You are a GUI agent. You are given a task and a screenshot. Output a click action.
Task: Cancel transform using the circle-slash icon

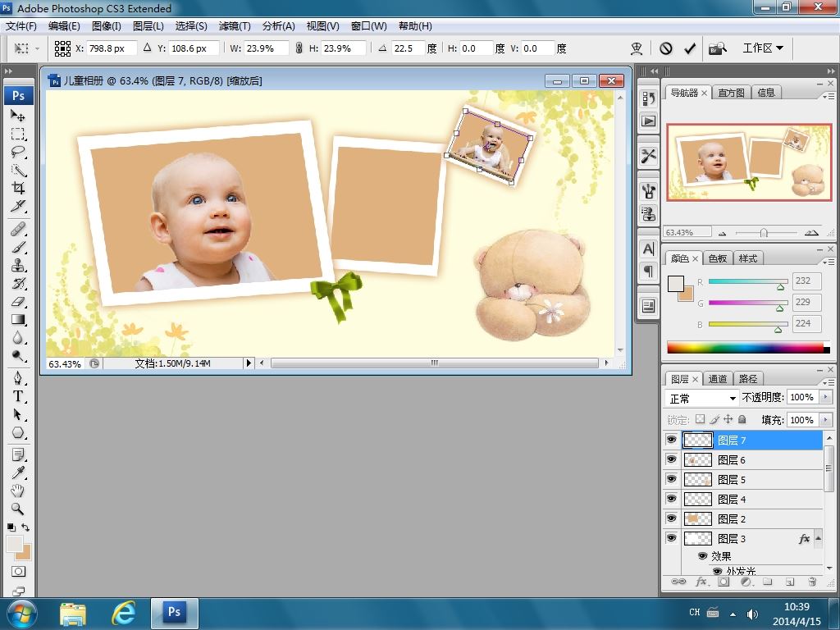coord(666,48)
